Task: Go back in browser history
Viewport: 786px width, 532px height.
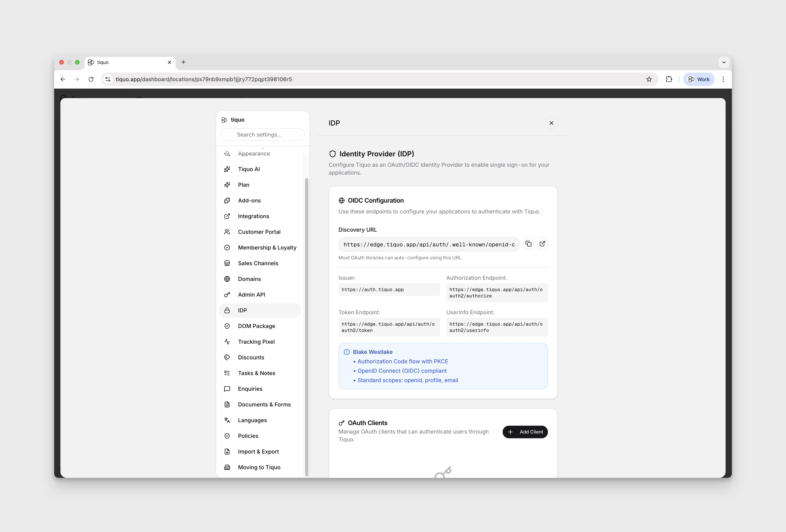Action: (63, 79)
